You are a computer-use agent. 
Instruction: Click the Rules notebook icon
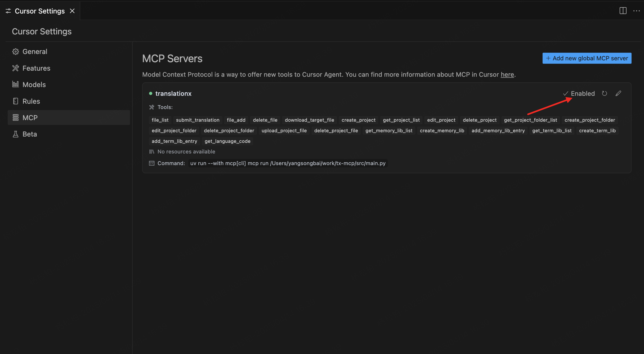click(16, 101)
